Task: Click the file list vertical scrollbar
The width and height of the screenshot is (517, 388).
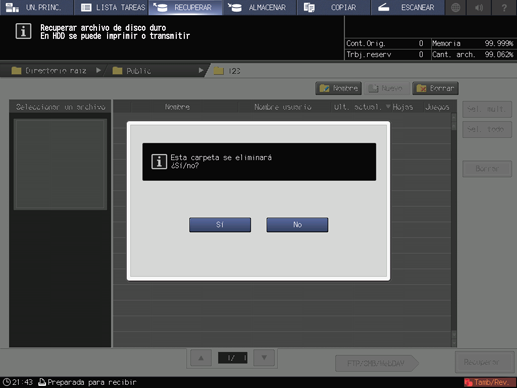Action: 454,230
